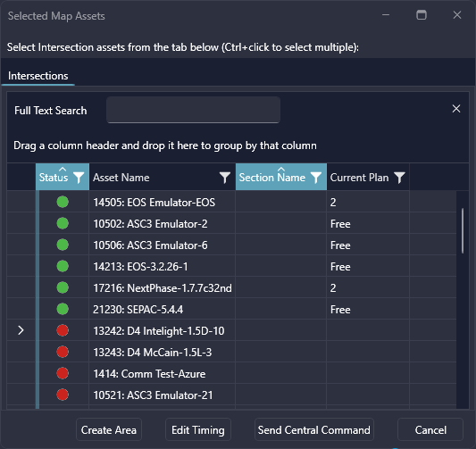
Task: Open the Current Plan column filter
Action: click(x=399, y=178)
